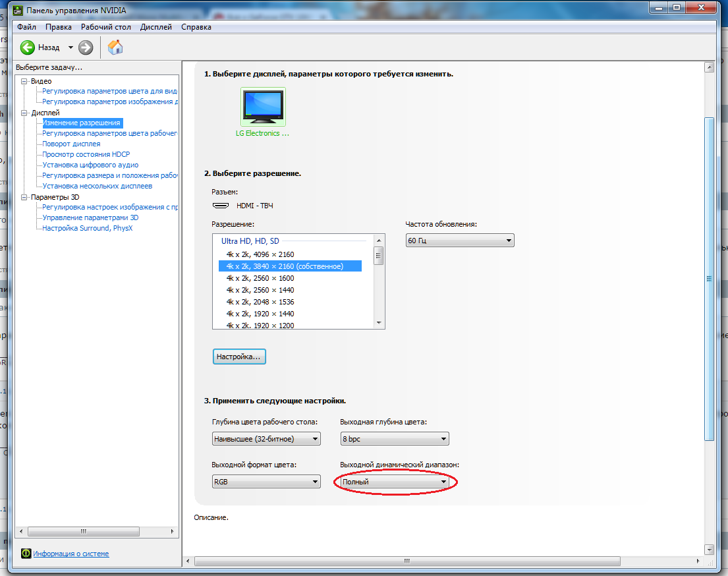Click main panel scroll up arrow
Image resolution: width=728 pixels, height=576 pixels.
coord(709,67)
